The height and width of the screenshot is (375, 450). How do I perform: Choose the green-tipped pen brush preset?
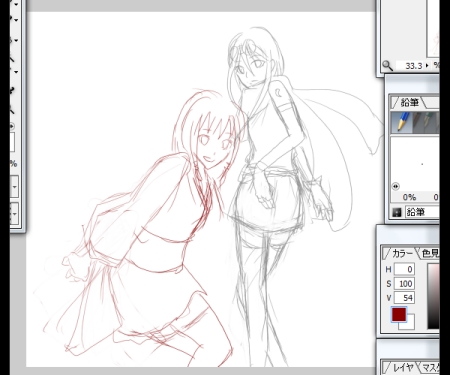tap(429, 122)
